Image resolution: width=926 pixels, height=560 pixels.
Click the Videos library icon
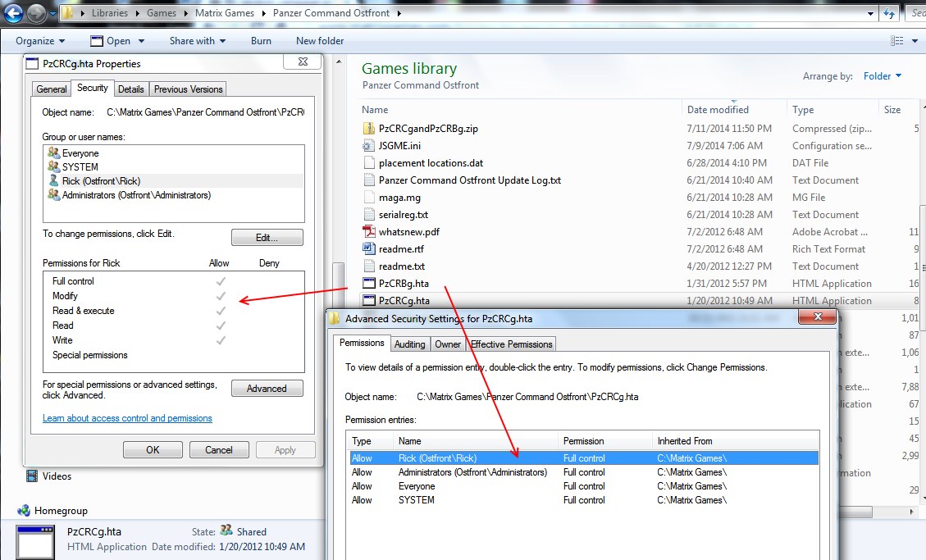point(32,476)
